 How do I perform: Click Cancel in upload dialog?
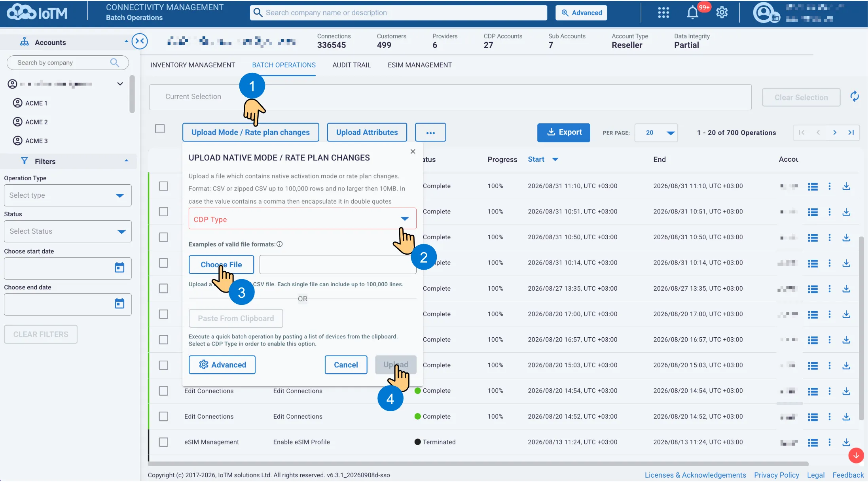346,365
